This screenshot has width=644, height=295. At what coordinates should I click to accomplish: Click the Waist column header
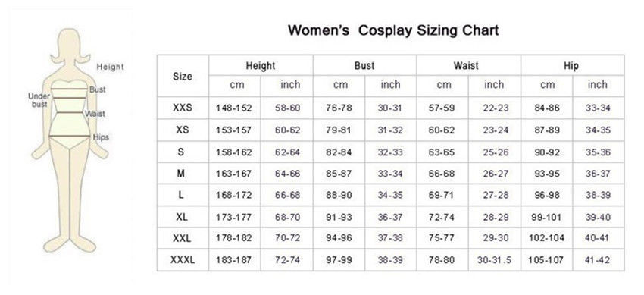466,66
